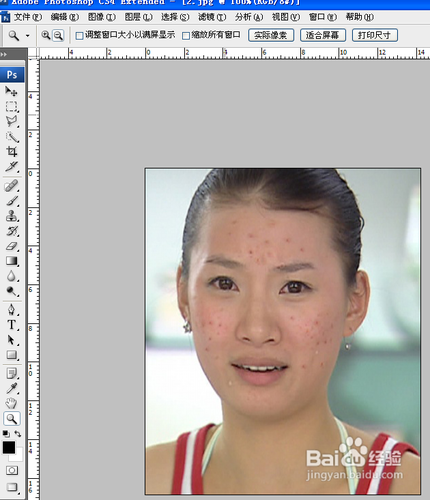Select the Dodge tool
The image size is (430, 500).
pos(11,291)
